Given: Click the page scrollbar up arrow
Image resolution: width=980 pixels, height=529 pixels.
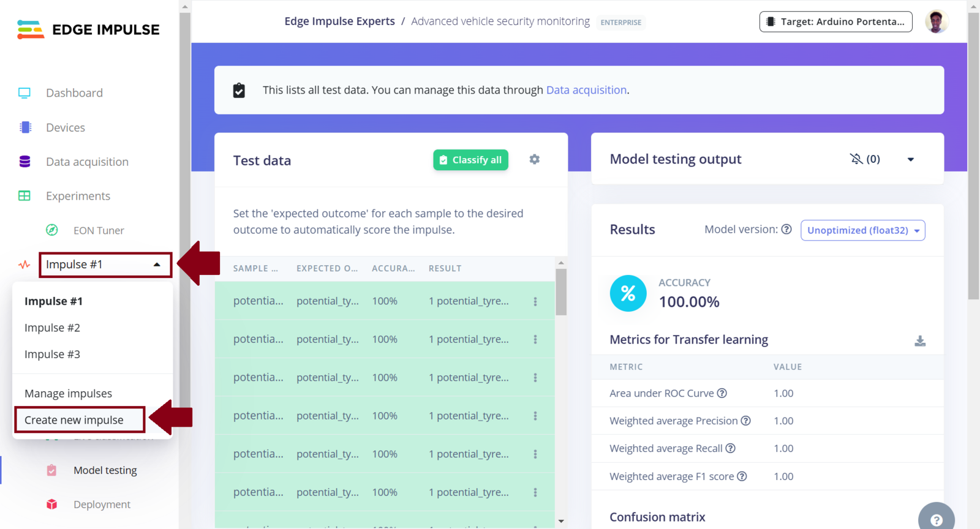Looking at the screenshot, I should [x=973, y=7].
